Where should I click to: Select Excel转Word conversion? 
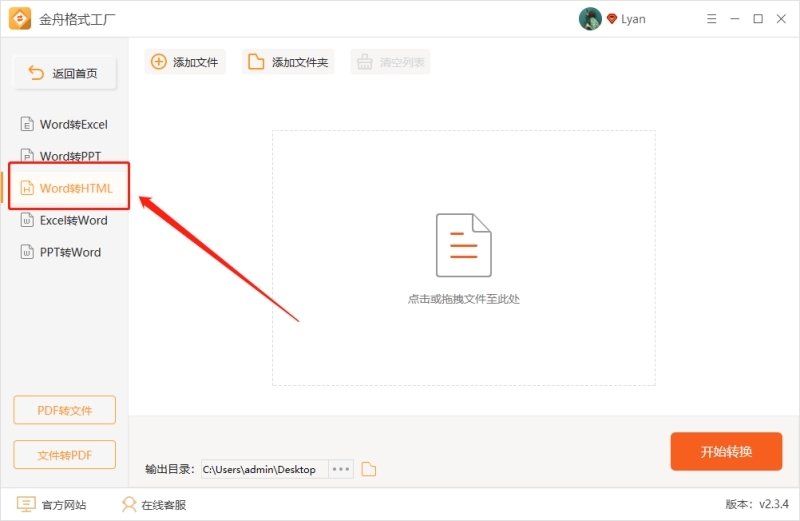[x=65, y=220]
